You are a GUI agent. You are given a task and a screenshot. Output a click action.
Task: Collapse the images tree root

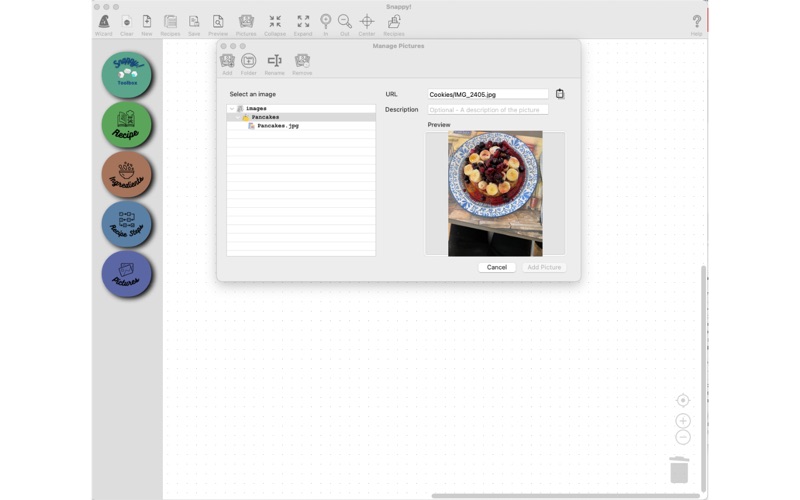coord(232,109)
